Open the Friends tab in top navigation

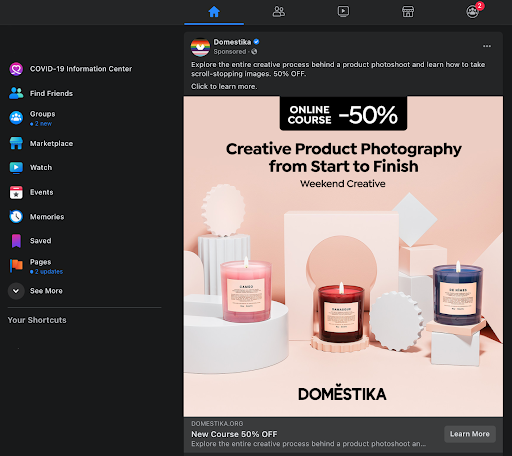coord(279,12)
